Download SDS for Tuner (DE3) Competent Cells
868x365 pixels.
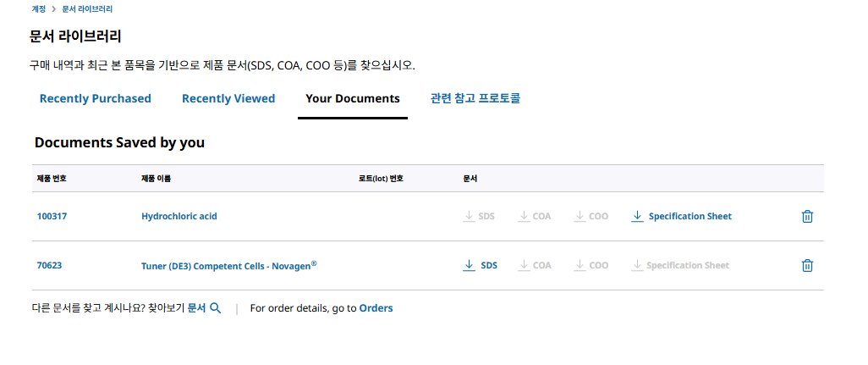pos(480,265)
